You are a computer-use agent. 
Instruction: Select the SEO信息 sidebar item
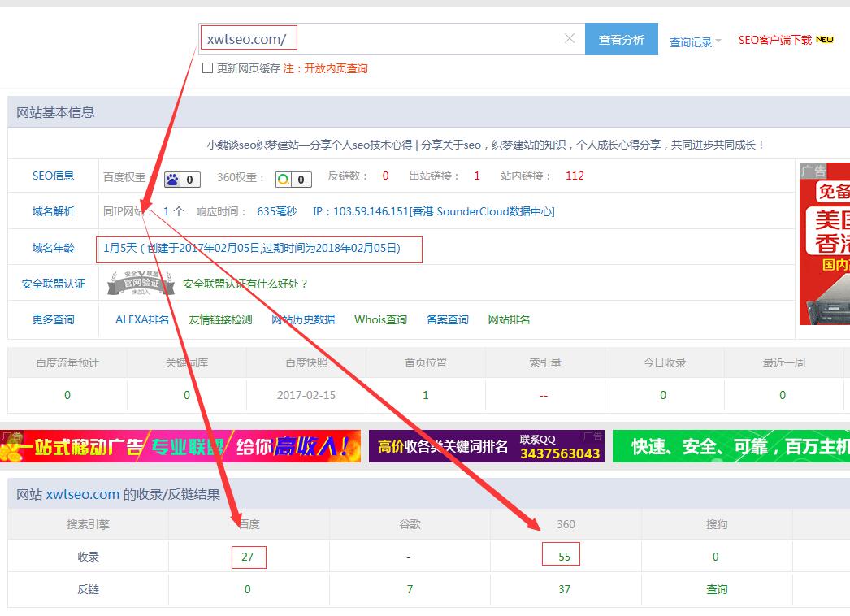tap(53, 176)
